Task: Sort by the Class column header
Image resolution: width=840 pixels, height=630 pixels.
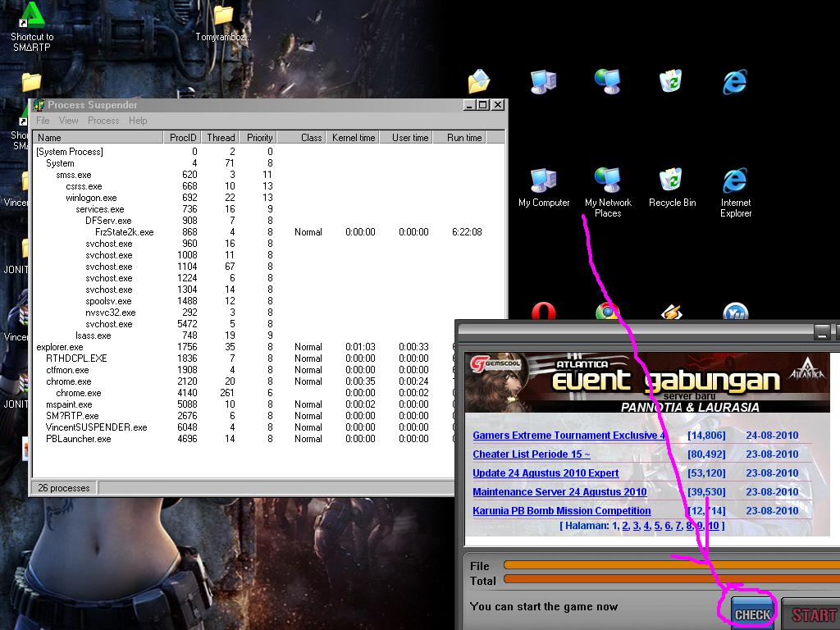Action: (x=302, y=138)
